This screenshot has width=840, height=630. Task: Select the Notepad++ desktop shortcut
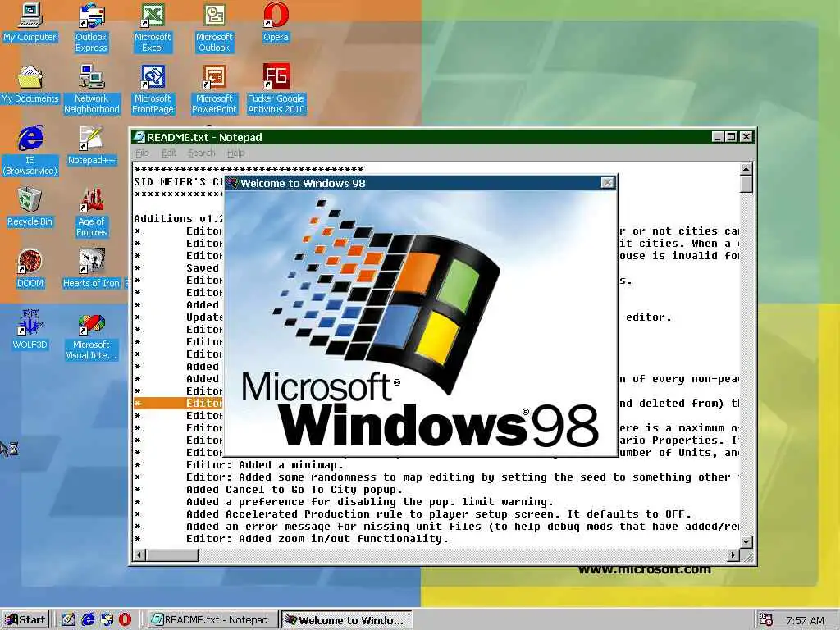[x=92, y=146]
